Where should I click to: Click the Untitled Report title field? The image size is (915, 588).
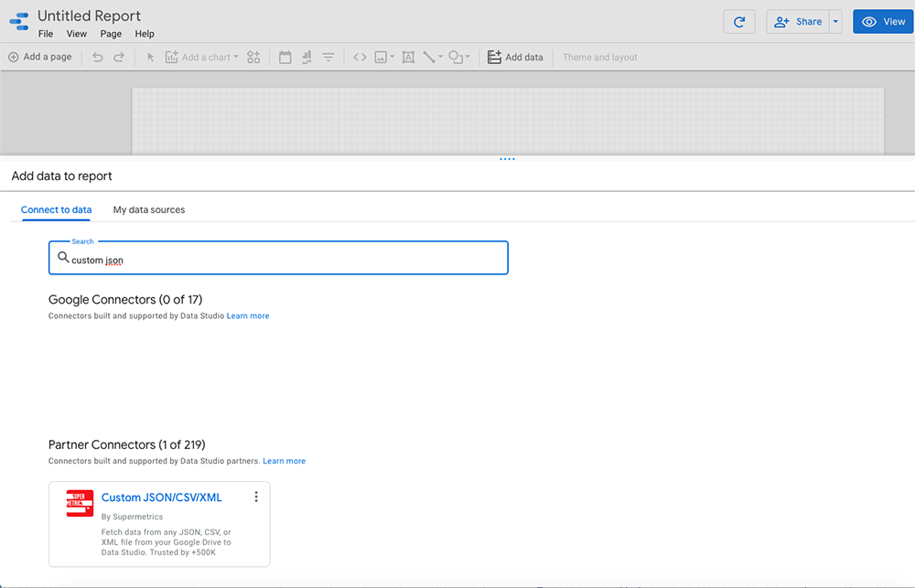(90, 16)
